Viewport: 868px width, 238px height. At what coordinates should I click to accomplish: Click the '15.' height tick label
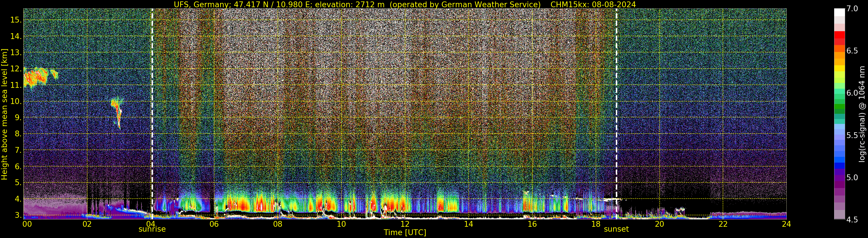(16, 20)
